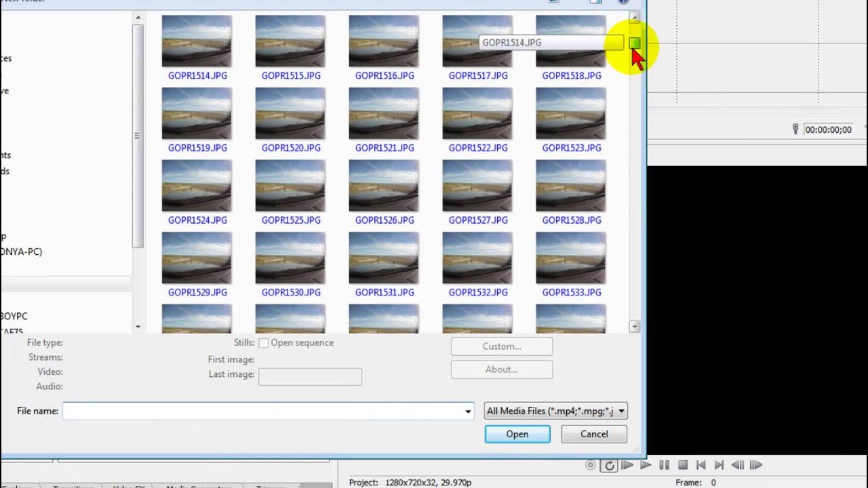
Task: Select the GOPR1526.JPG thumbnail
Action: 384,186
